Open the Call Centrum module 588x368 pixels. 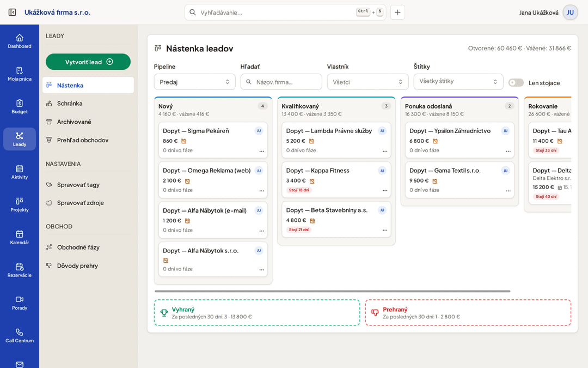(20, 335)
